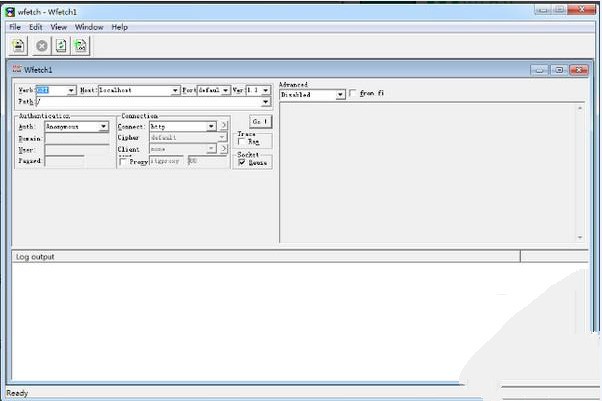
Task: Expand the Path dropdown arrow
Action: click(x=265, y=102)
